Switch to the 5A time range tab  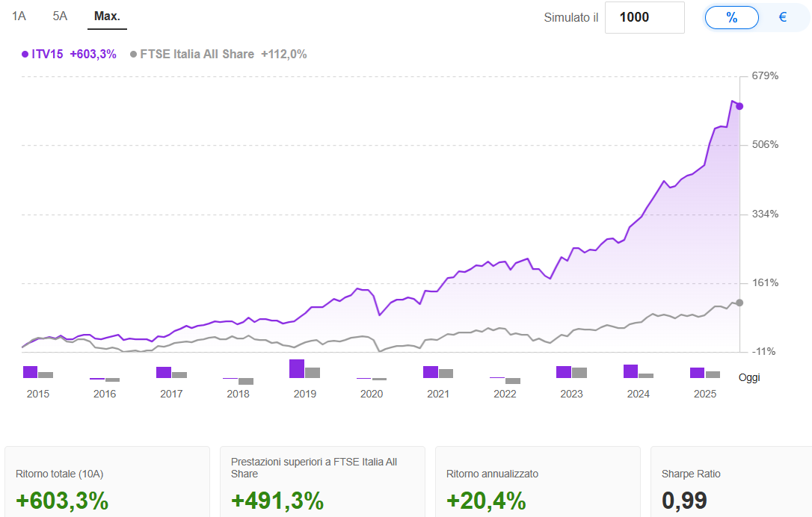pyautogui.click(x=60, y=16)
